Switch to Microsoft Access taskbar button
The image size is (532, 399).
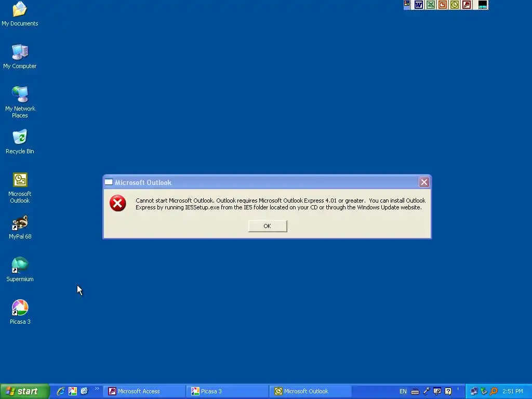pos(144,391)
